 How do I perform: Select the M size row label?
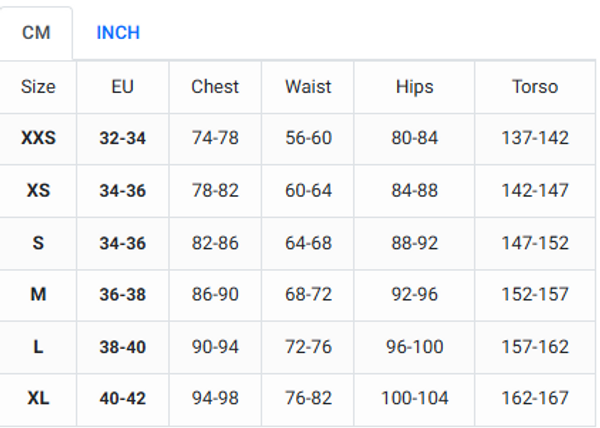pyautogui.click(x=38, y=294)
